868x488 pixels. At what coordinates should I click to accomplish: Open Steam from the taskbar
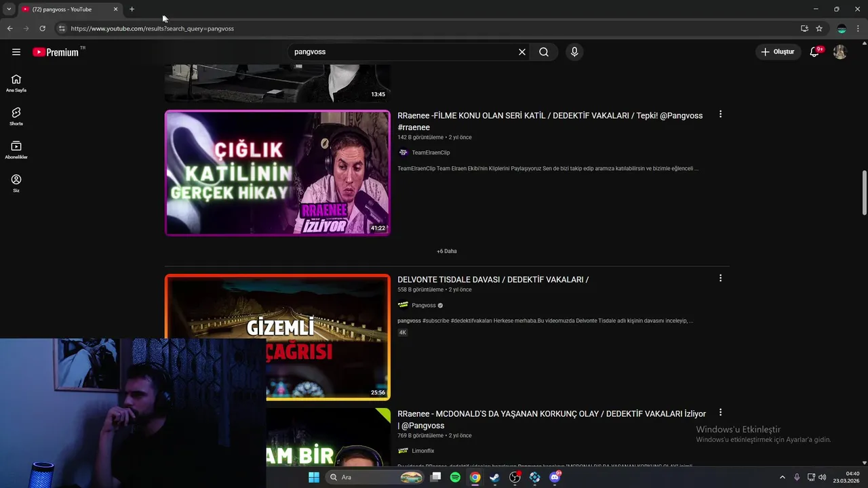[x=495, y=477]
